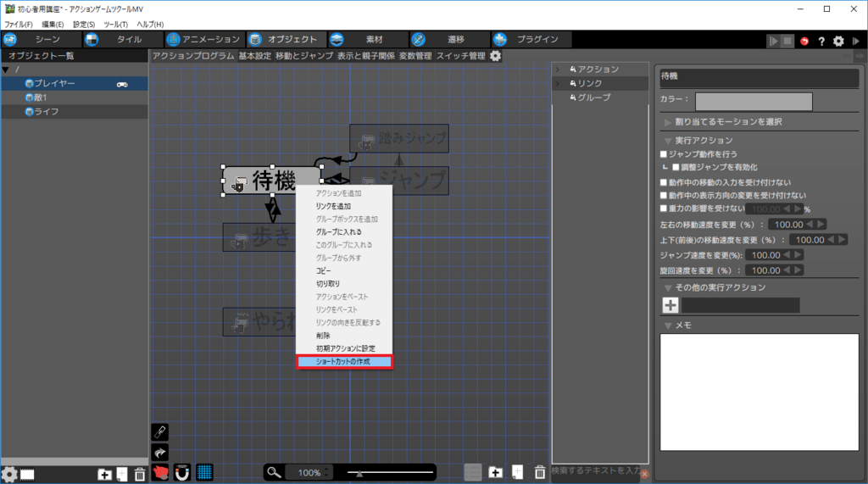Switch to 移動とジャンプ tab
The height and width of the screenshot is (484, 868).
(304, 56)
